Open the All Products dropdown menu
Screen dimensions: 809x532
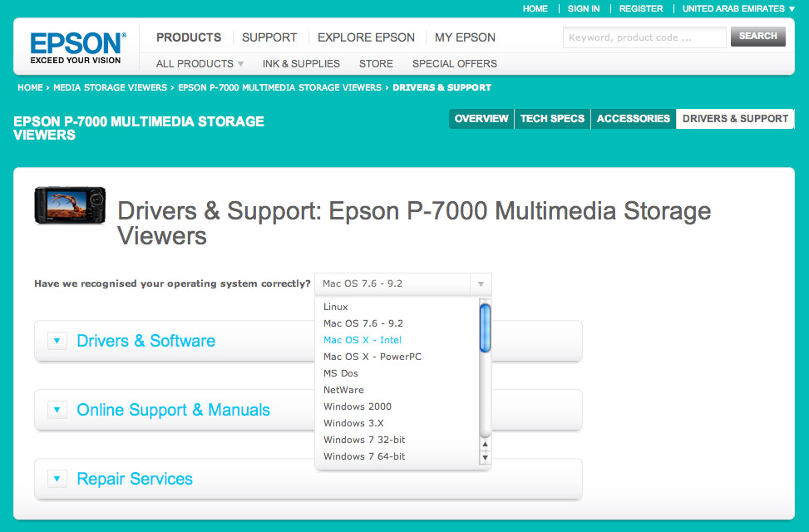(200, 63)
